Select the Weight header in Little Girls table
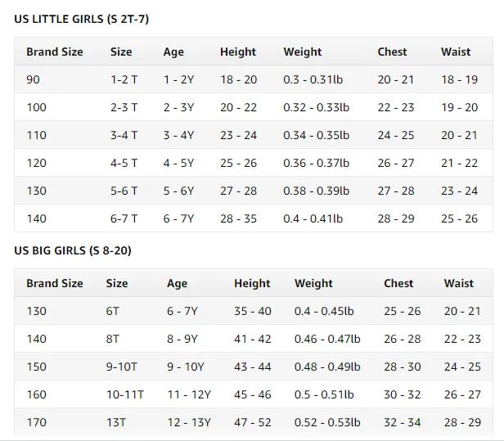 [x=303, y=52]
